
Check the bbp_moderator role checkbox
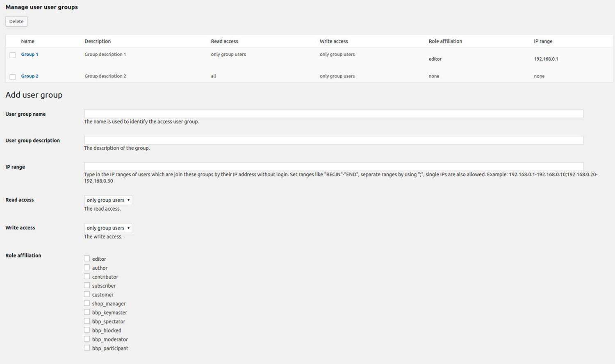[x=87, y=339]
